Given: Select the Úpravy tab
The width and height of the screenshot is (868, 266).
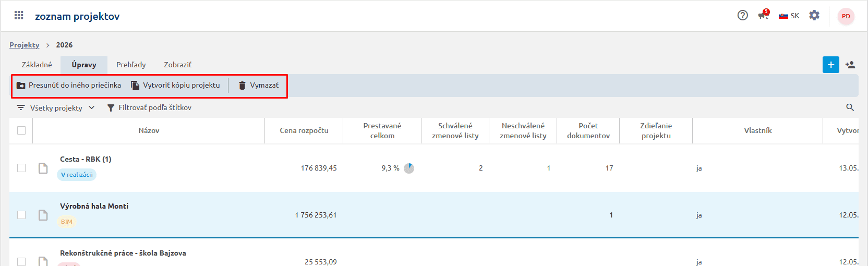Looking at the screenshot, I should click(84, 65).
